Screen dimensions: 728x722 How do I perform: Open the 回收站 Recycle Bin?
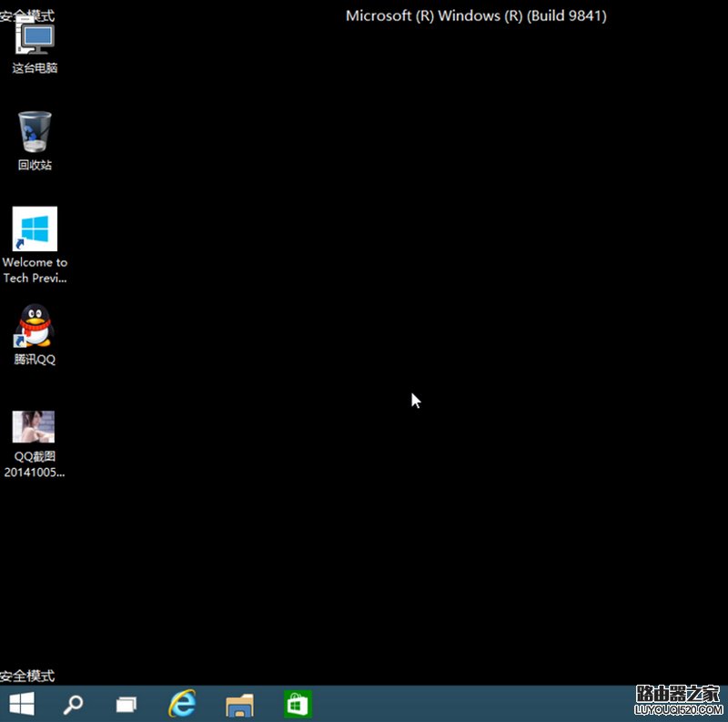[x=34, y=132]
